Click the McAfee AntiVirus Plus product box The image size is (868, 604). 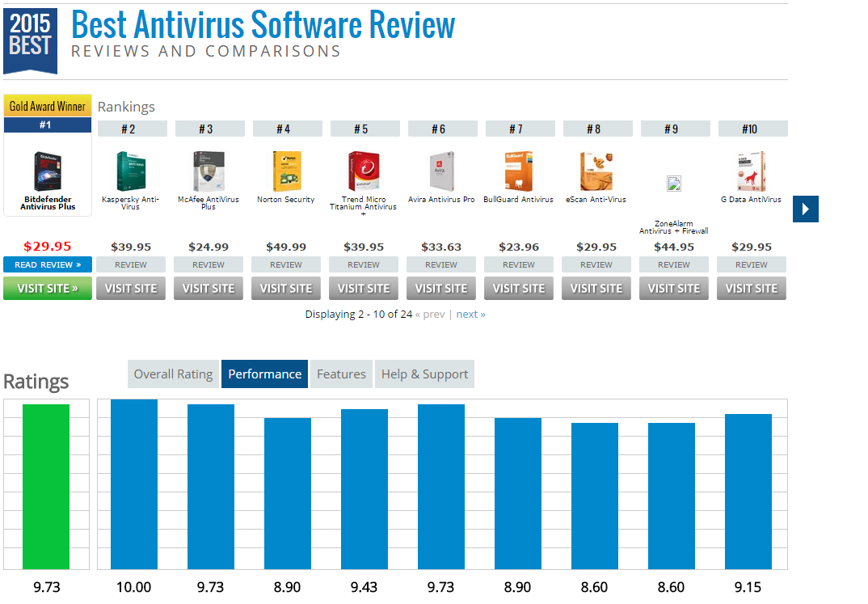(x=209, y=171)
